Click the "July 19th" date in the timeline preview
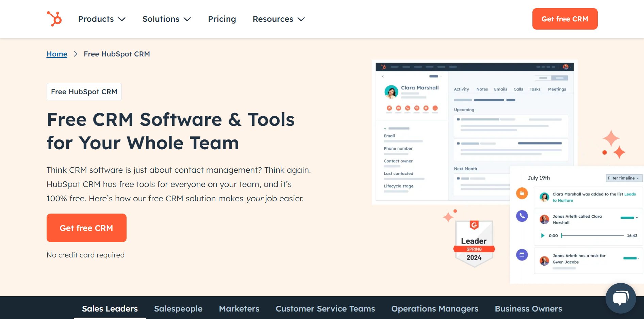 click(x=539, y=178)
